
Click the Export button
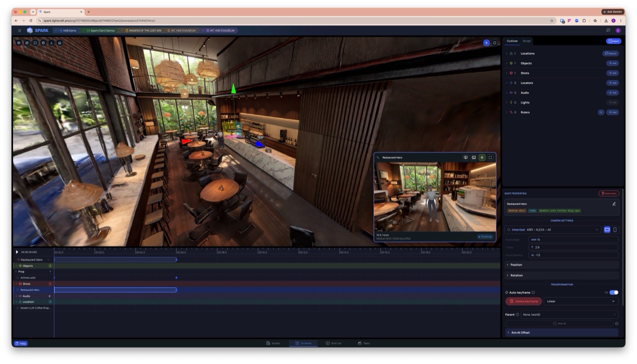point(613,41)
